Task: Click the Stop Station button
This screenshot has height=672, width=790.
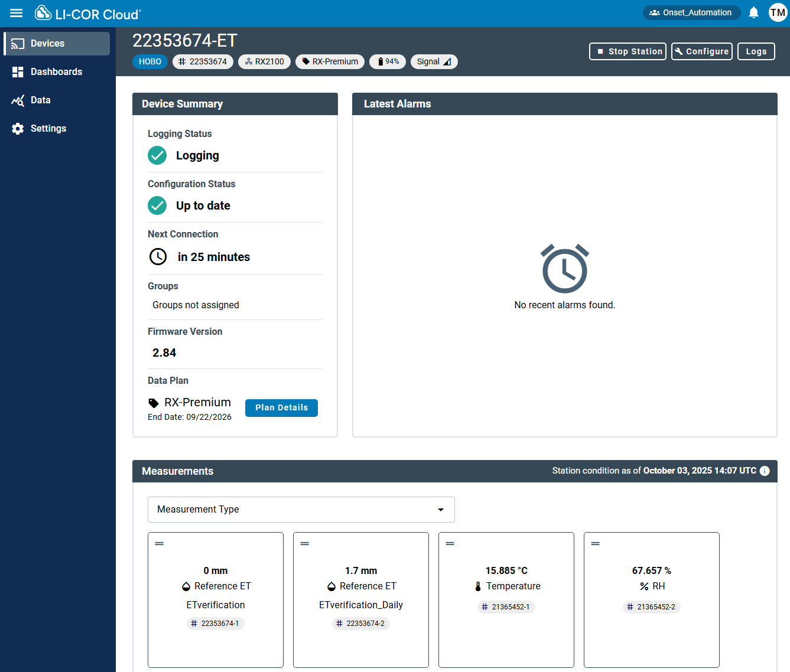Action: click(x=628, y=51)
